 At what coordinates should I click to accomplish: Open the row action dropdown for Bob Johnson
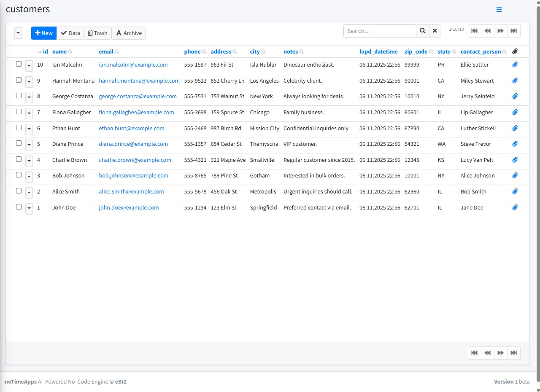[x=29, y=176]
